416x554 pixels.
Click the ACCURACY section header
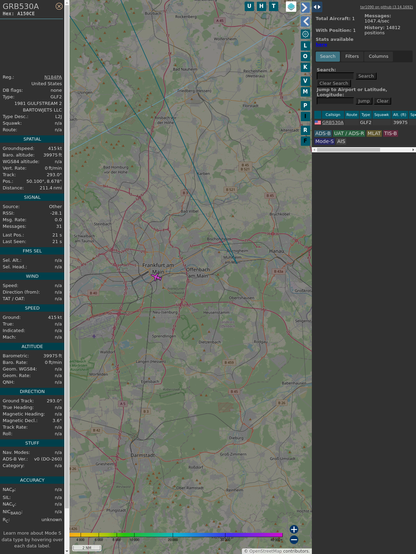[32, 480]
